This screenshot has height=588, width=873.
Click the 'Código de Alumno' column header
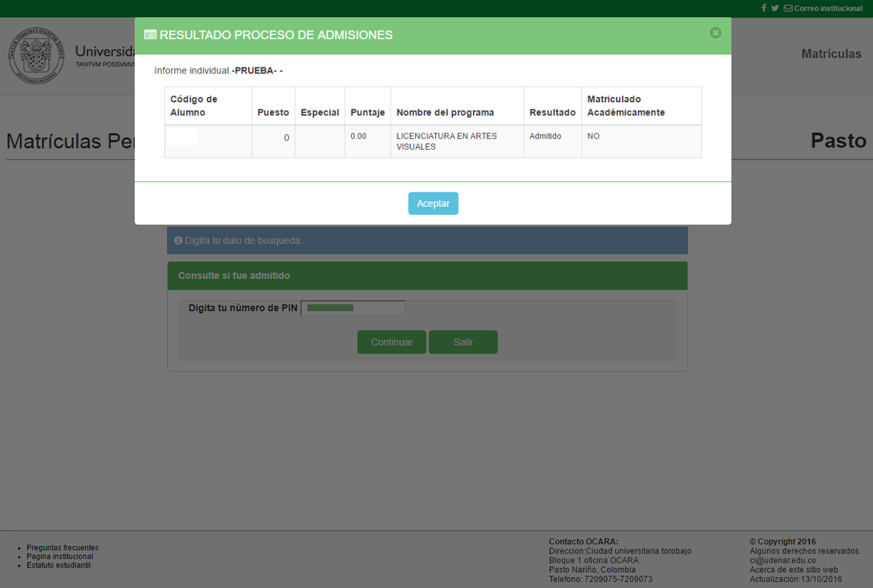click(208, 106)
